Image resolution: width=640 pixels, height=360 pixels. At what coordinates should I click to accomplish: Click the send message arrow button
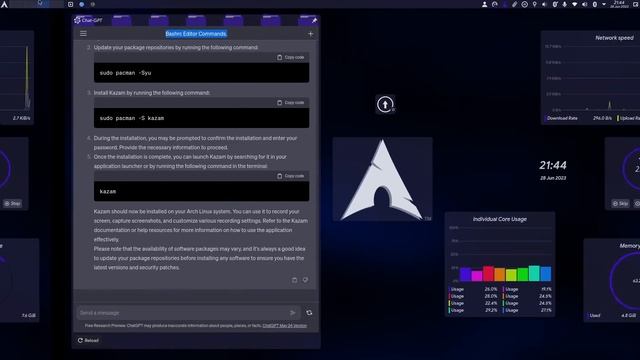point(293,313)
